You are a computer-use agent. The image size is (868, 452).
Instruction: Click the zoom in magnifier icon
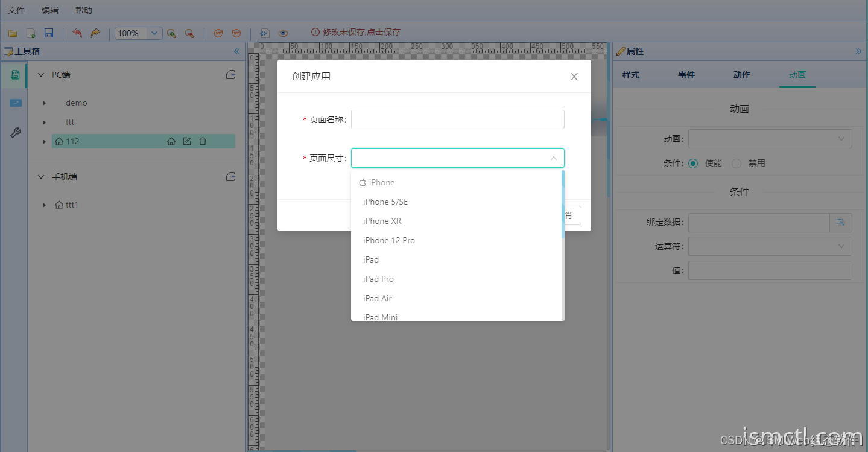[171, 33]
